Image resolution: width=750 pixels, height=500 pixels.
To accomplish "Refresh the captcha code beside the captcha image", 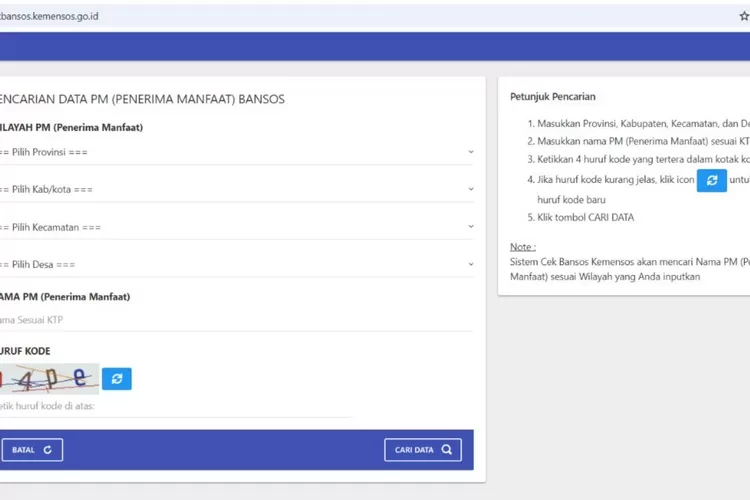I will [x=117, y=379].
